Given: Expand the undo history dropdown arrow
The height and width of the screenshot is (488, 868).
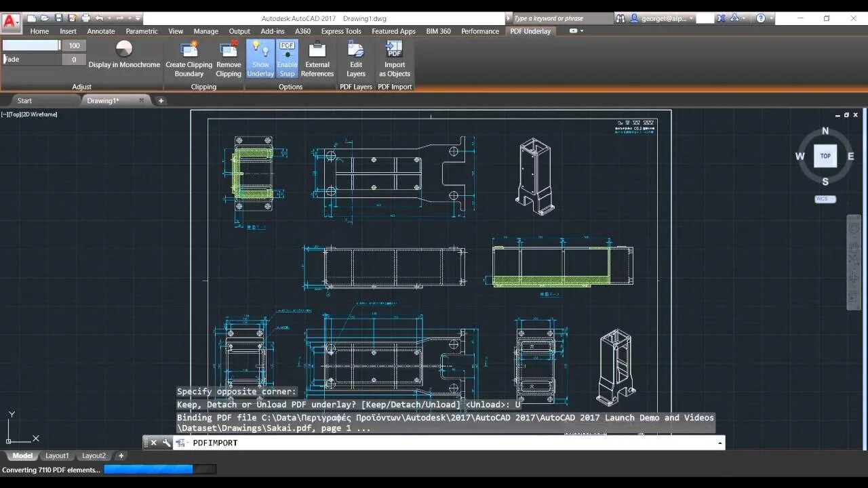Looking at the screenshot, I should click(x=108, y=18).
